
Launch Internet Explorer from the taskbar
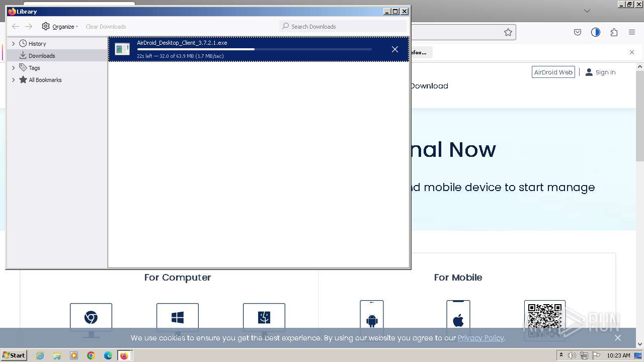point(40,355)
